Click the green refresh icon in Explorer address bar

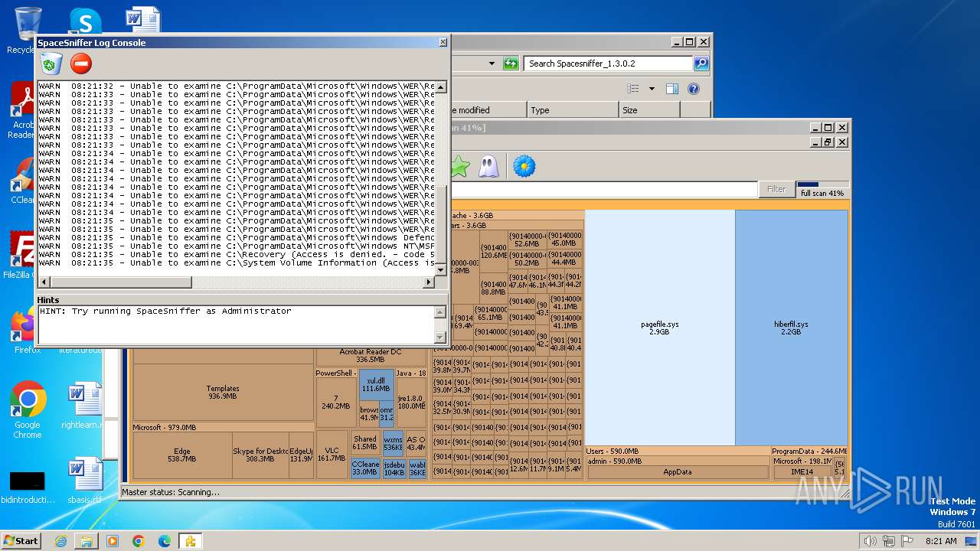point(511,64)
